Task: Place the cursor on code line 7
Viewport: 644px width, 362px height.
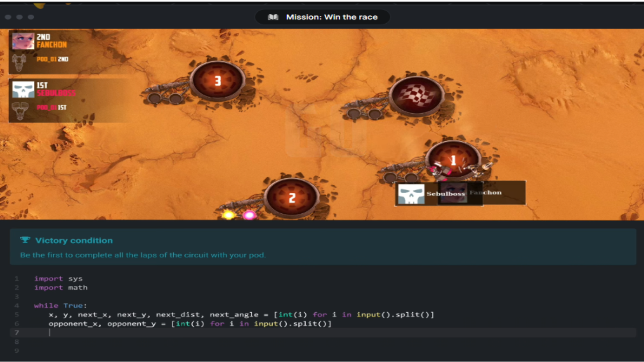Action: point(50,332)
